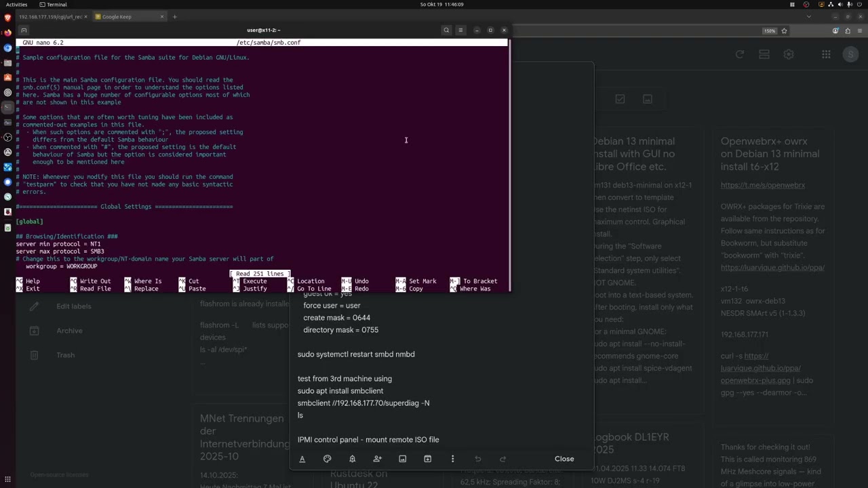The image size is (868, 488).
Task: Click 'Open-source licenses' in the Keep sidebar footer
Action: coord(59,474)
